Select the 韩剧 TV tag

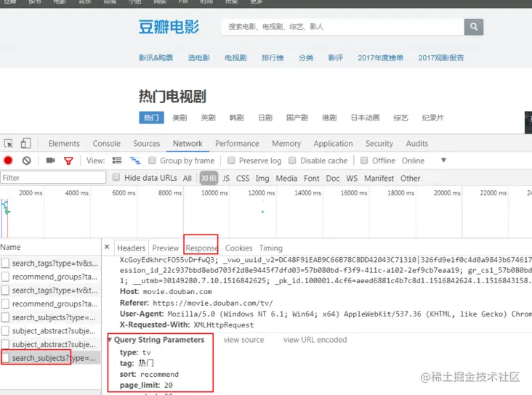(x=236, y=118)
